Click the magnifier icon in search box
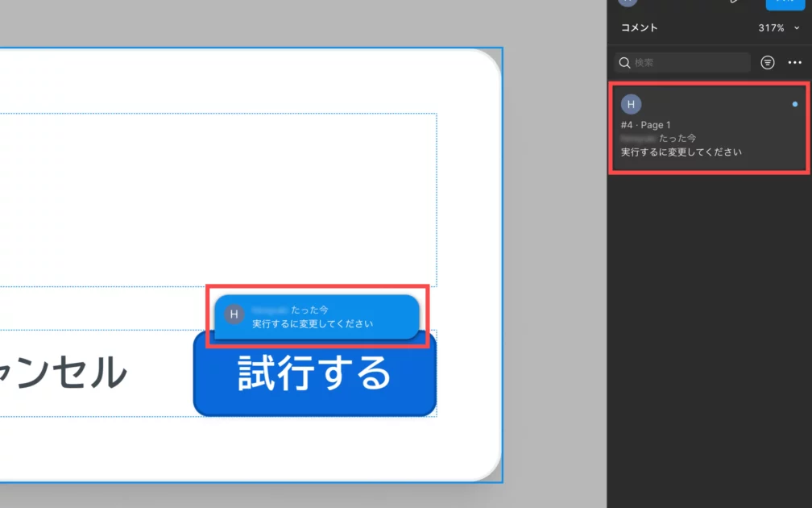This screenshot has width=812, height=508. point(623,62)
